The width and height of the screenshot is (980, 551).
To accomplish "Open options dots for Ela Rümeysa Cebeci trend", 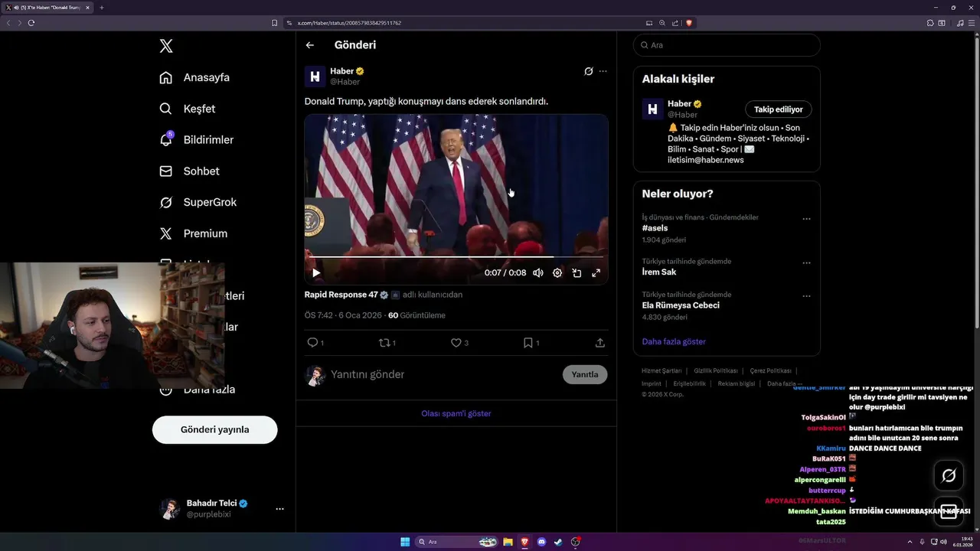I will tap(806, 296).
